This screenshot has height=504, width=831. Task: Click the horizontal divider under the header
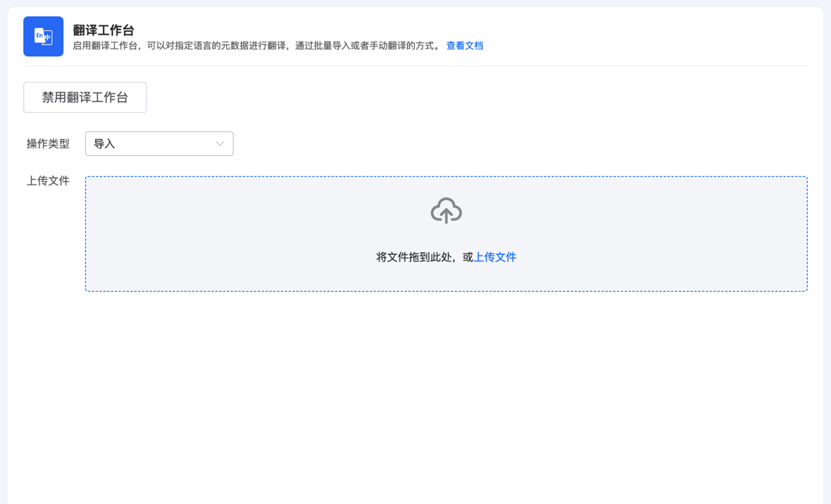click(x=415, y=66)
